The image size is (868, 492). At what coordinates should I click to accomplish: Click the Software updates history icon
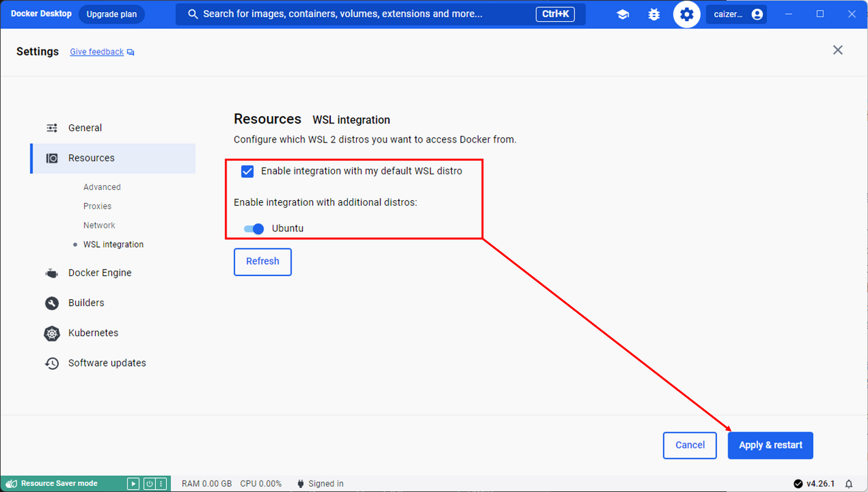coord(52,363)
